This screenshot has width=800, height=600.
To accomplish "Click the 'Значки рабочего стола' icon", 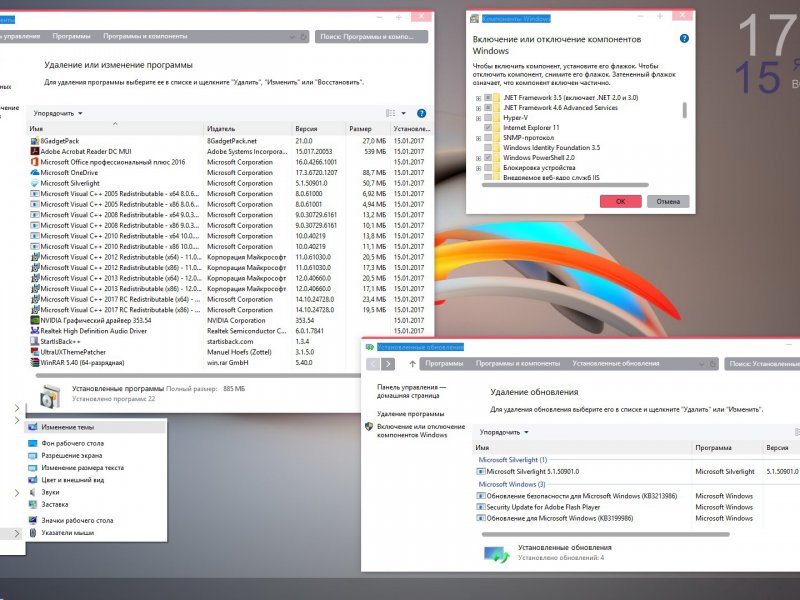I will [x=33, y=520].
